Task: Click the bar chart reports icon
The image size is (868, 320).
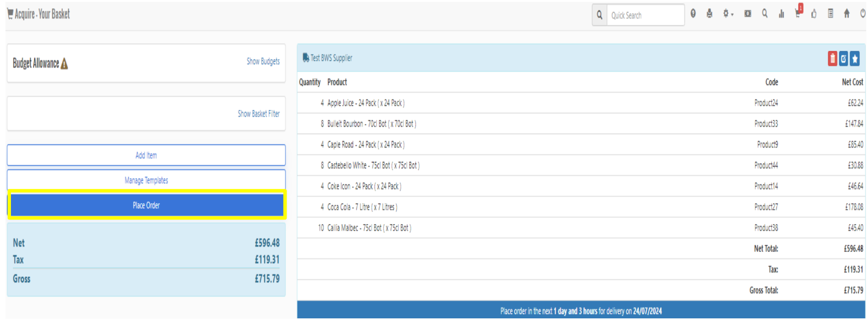Action: pos(781,14)
